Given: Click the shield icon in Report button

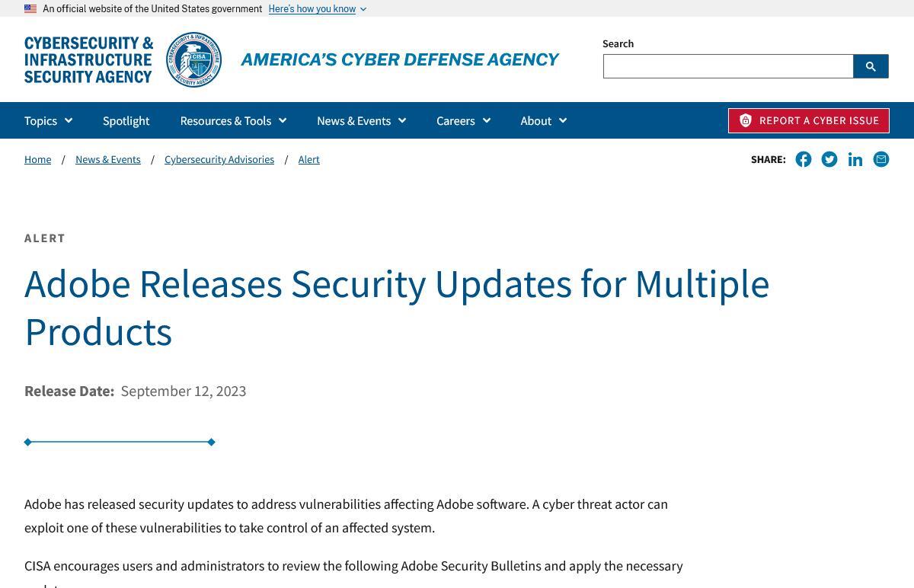Looking at the screenshot, I should pos(746,120).
